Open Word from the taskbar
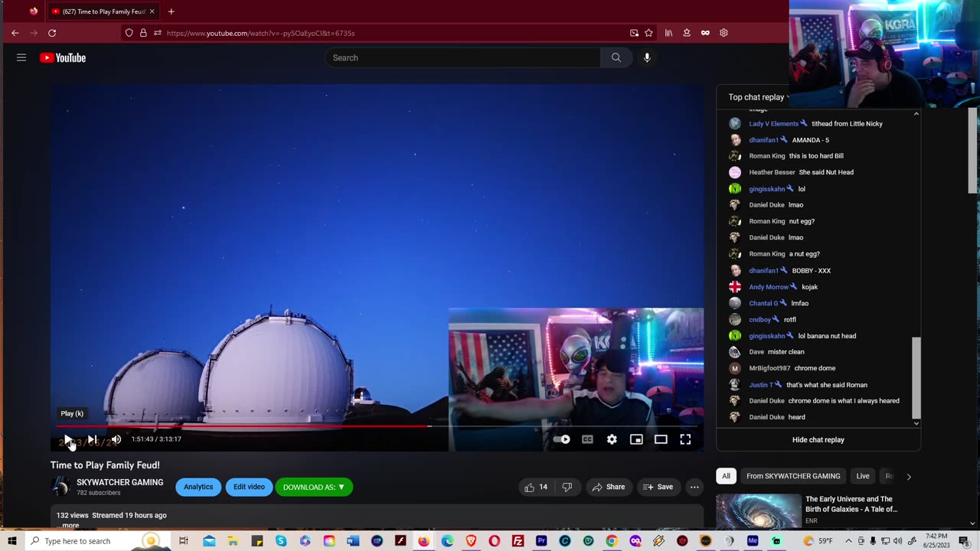Screen dimensions: 980x551 click(352, 541)
